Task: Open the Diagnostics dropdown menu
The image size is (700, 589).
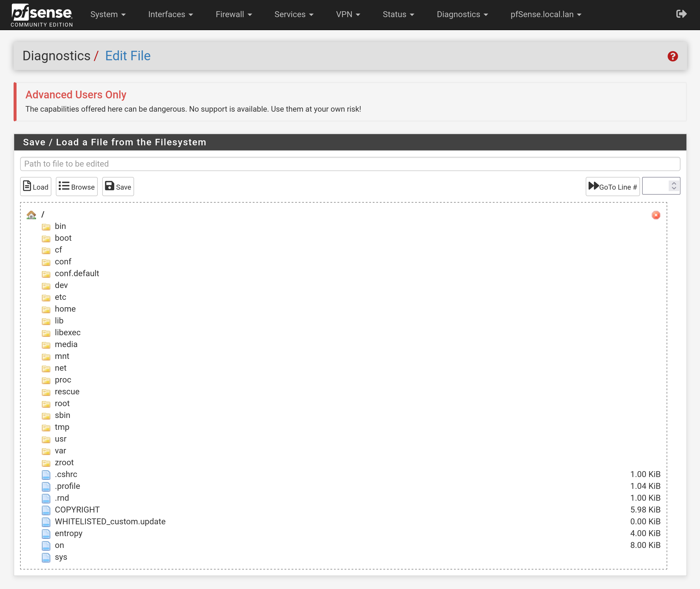Action: point(462,14)
